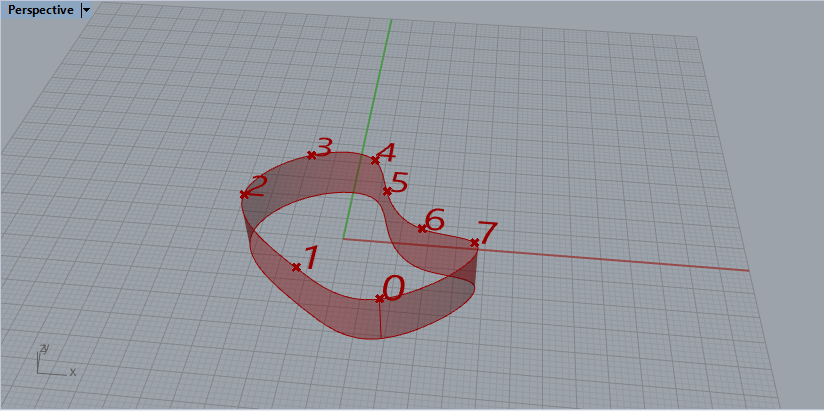Viewport: 824px width, 411px height.
Task: Select point marker labeled 7
Action: 475,242
